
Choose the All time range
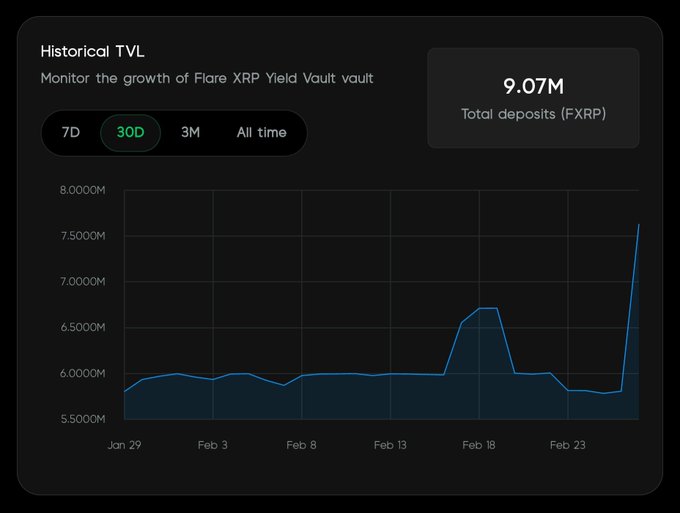pyautogui.click(x=261, y=133)
